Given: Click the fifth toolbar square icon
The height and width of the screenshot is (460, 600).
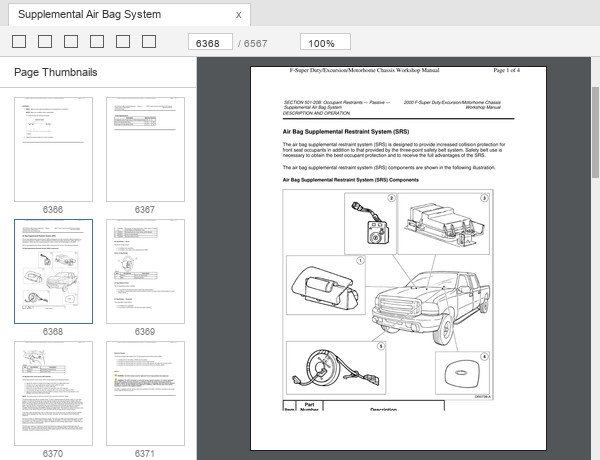Looking at the screenshot, I should coord(123,41).
